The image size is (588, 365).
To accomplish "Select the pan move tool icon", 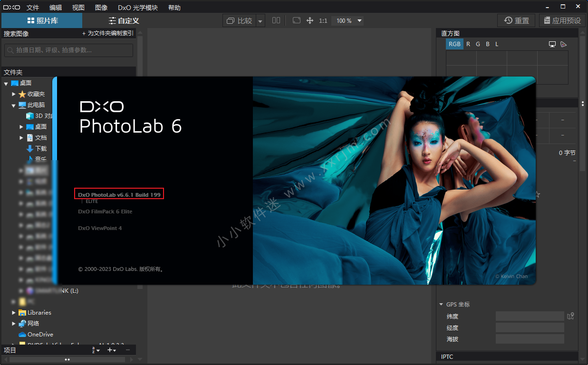I will (x=310, y=20).
